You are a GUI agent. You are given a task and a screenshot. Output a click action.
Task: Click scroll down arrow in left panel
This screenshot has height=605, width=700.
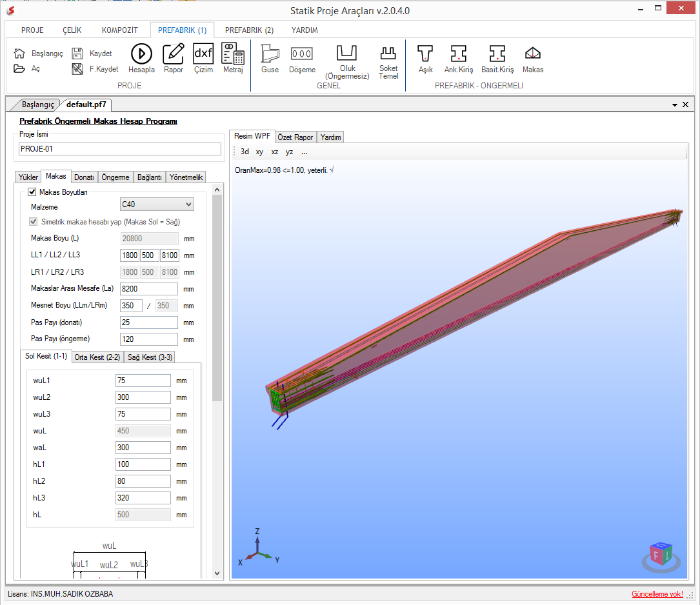[217, 573]
